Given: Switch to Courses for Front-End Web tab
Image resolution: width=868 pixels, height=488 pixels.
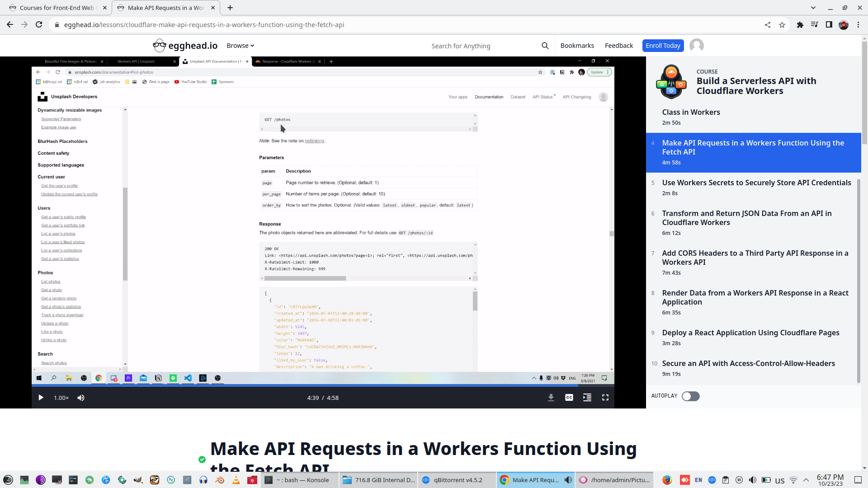Looking at the screenshot, I should click(57, 8).
